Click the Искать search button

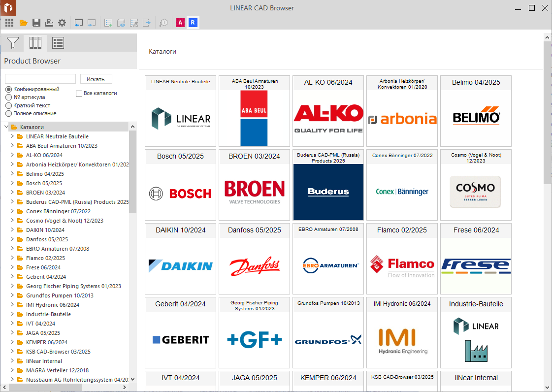coord(96,79)
